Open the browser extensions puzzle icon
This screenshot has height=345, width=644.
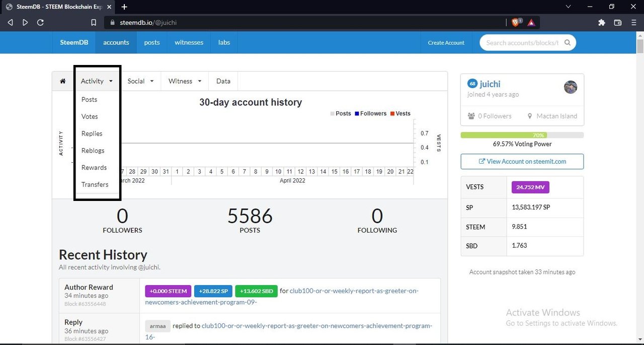[x=602, y=22]
